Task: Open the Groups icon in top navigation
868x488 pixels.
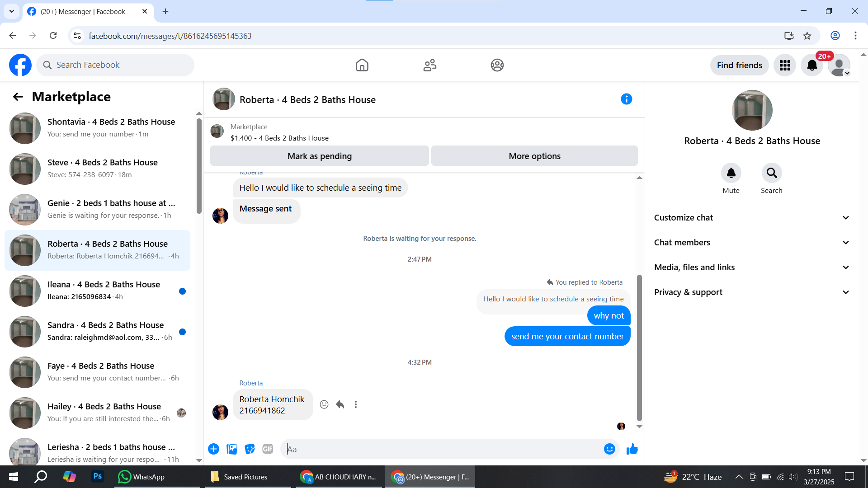Action: coord(497,65)
